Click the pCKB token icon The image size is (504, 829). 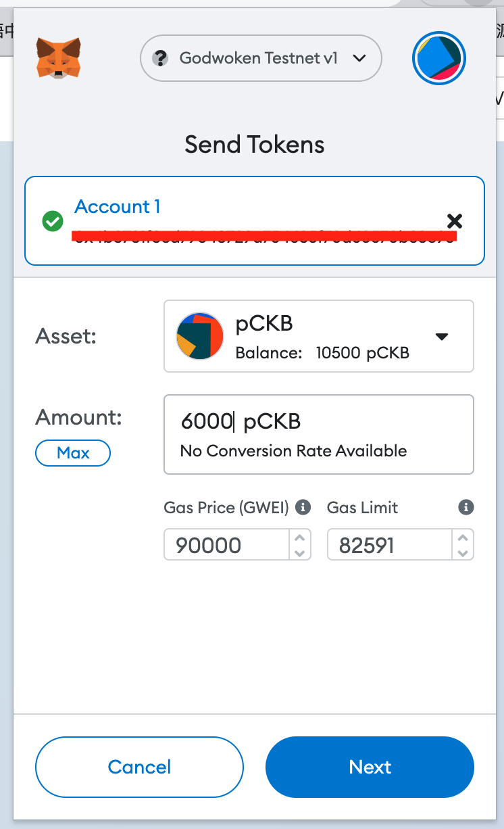(200, 335)
